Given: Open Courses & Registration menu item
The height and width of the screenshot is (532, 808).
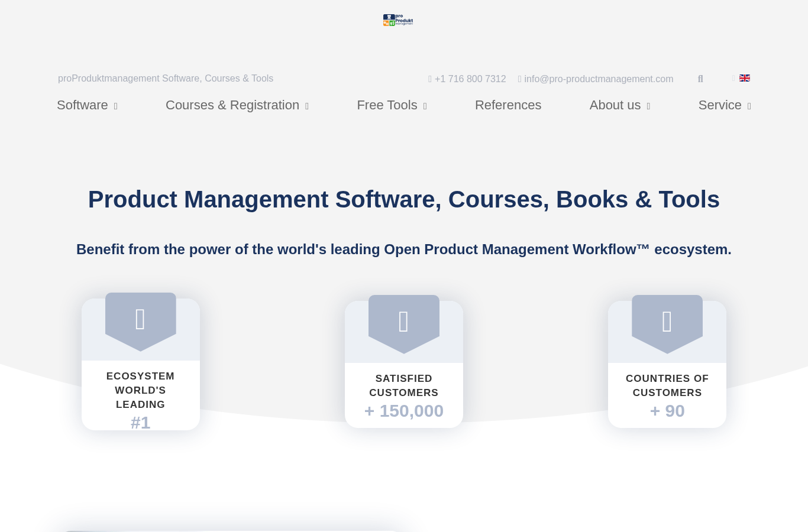Looking at the screenshot, I should pyautogui.click(x=232, y=105).
